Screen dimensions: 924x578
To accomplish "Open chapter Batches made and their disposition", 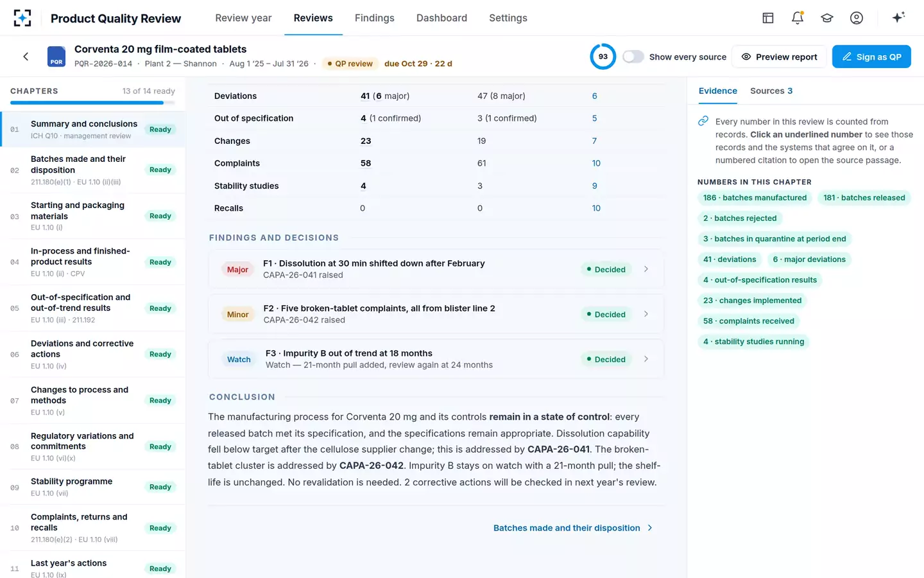I will [x=92, y=170].
